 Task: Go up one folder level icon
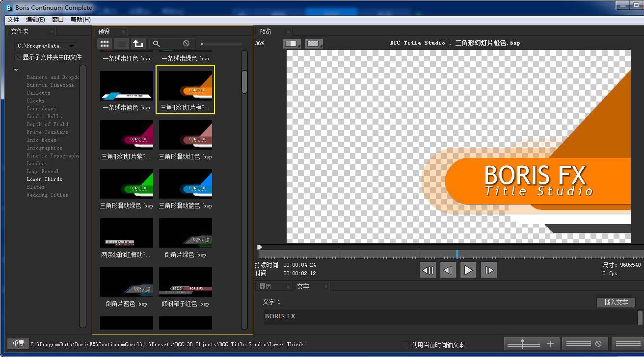pyautogui.click(x=138, y=44)
